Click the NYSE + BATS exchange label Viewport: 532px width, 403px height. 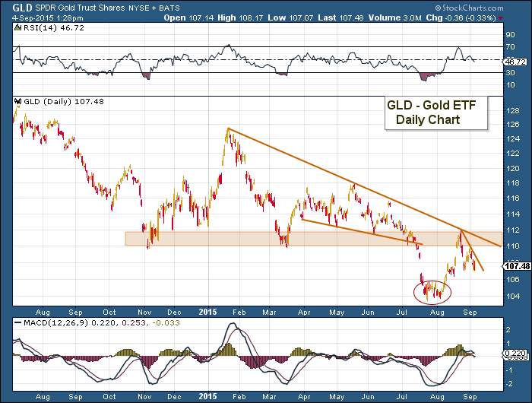(154, 8)
